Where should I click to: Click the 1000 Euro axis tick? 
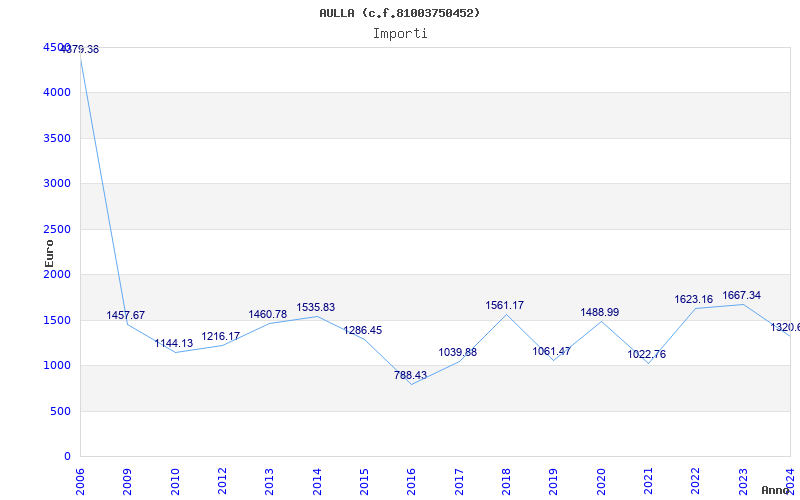57,366
